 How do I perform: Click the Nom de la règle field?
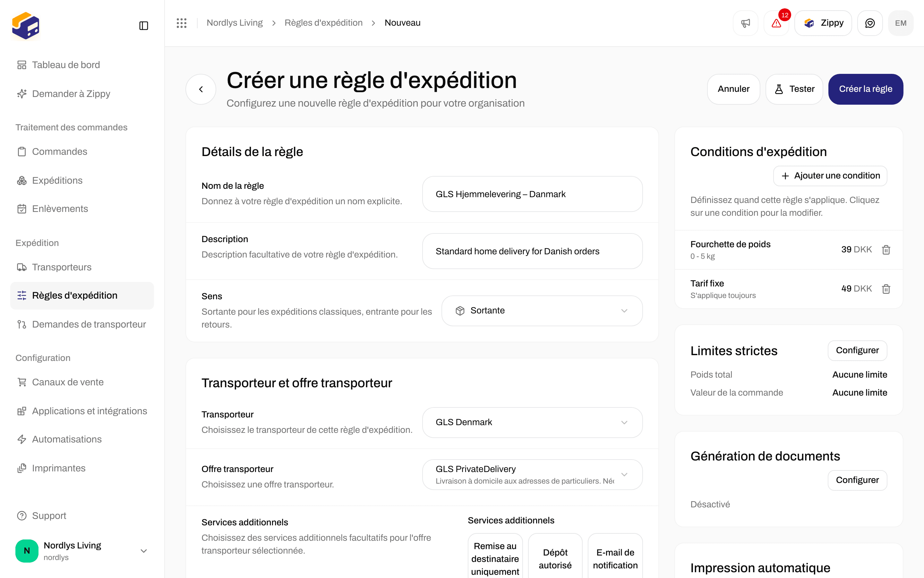tap(532, 194)
